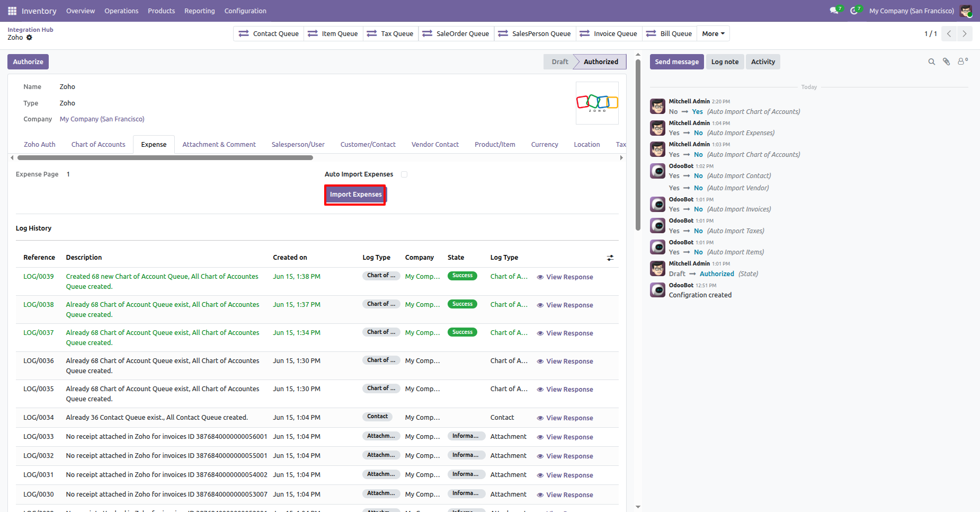View Response for LOG/0031
The width and height of the screenshot is (980, 512).
[565, 475]
